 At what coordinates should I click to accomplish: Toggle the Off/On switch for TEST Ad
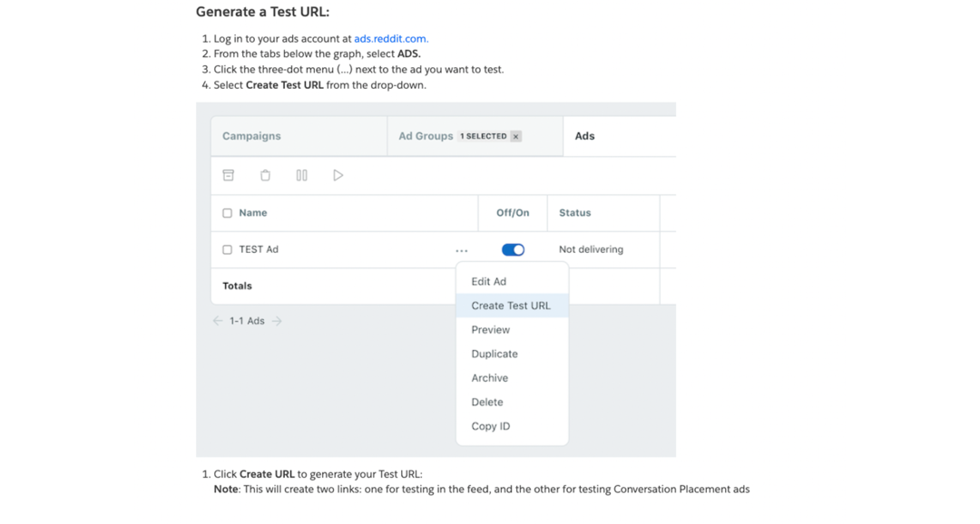click(x=513, y=248)
